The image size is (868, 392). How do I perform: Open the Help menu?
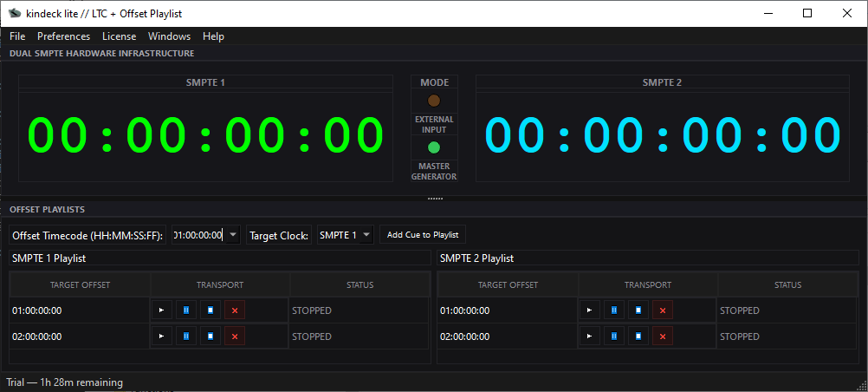(213, 36)
